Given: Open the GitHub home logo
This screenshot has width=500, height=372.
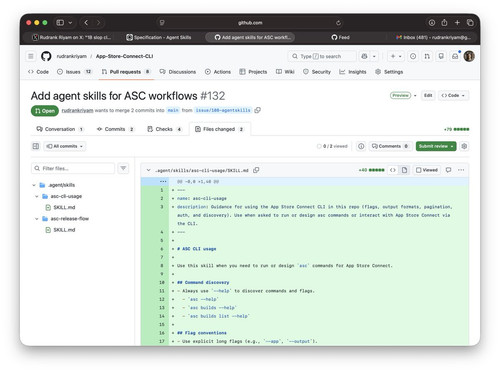Looking at the screenshot, I should 46,56.
